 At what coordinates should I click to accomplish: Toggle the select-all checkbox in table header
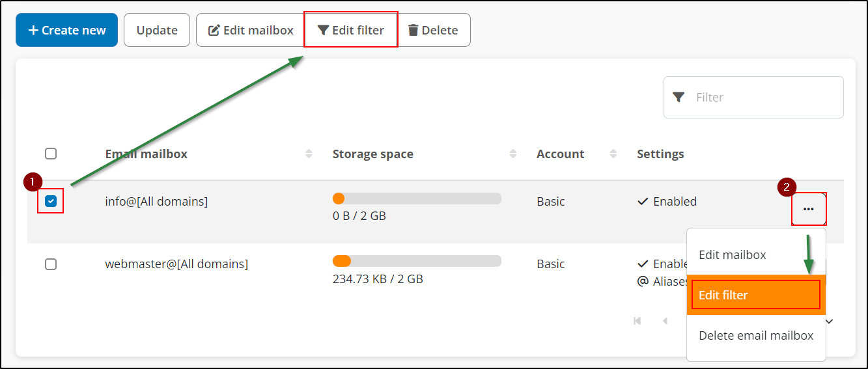pyautogui.click(x=51, y=154)
